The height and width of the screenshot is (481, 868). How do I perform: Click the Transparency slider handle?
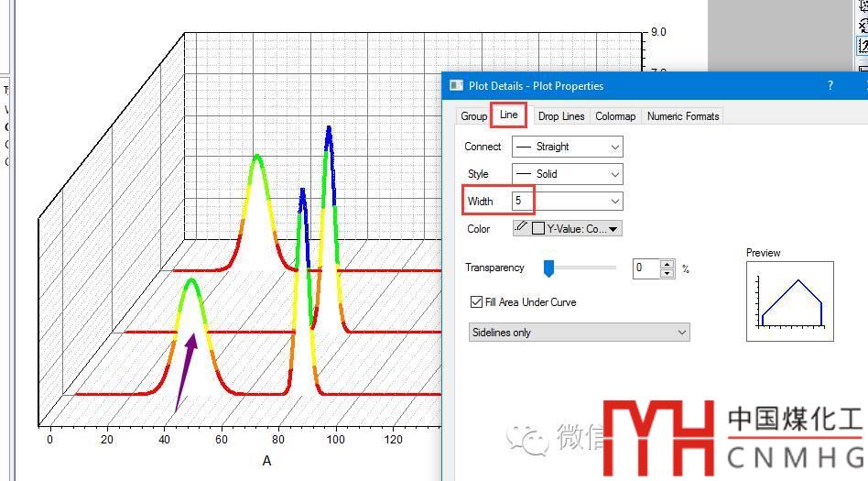tap(549, 268)
